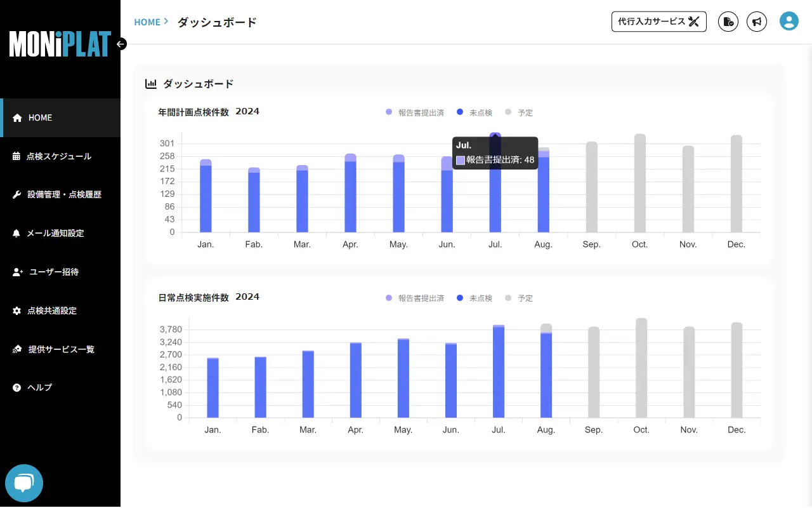Open the announcements megaphone icon
The height and width of the screenshot is (508, 812).
pos(756,22)
